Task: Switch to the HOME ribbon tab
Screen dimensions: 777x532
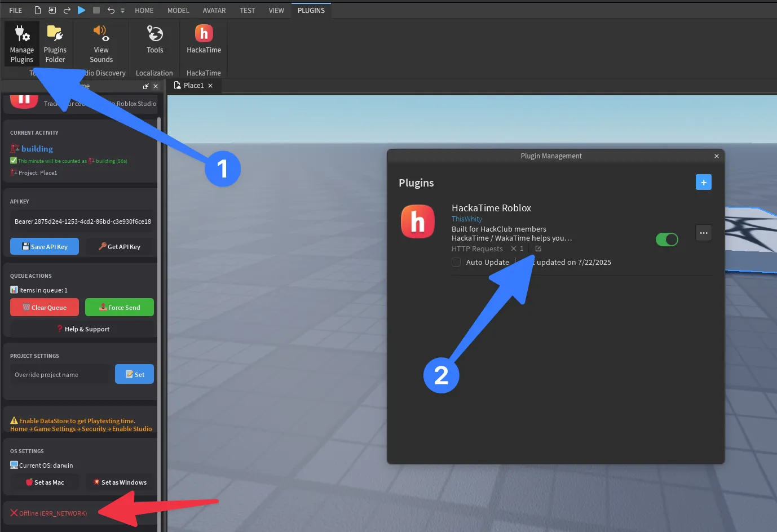Action: click(x=144, y=10)
